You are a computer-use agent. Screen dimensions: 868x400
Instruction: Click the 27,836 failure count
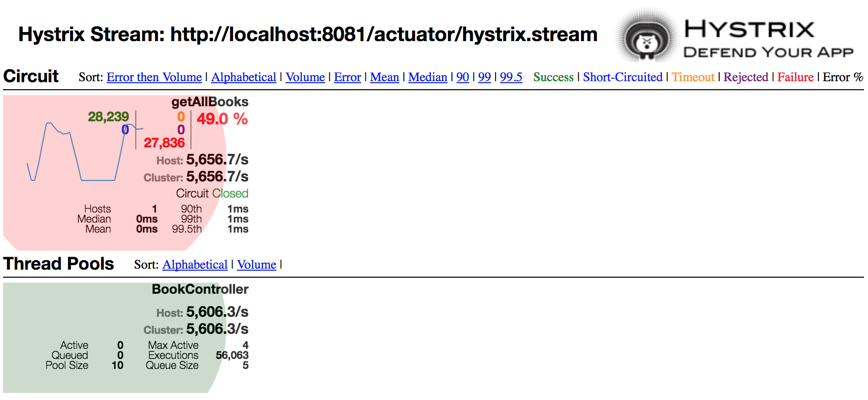(164, 143)
